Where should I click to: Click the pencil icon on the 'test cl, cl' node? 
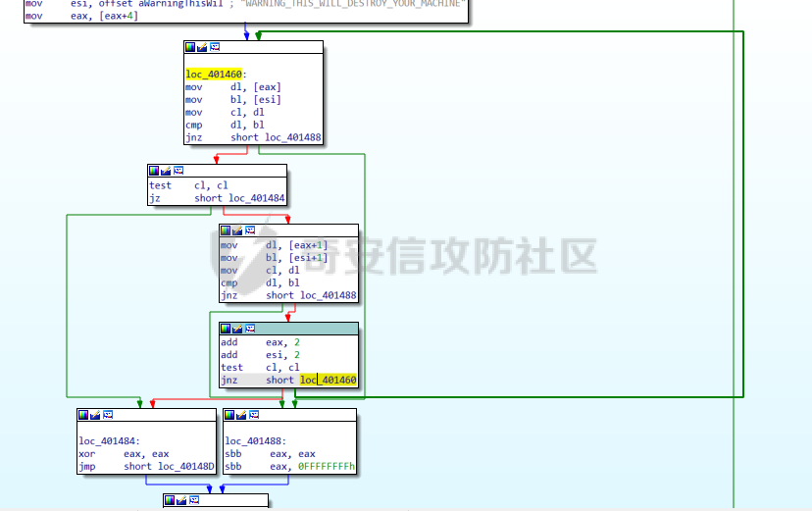point(166,171)
